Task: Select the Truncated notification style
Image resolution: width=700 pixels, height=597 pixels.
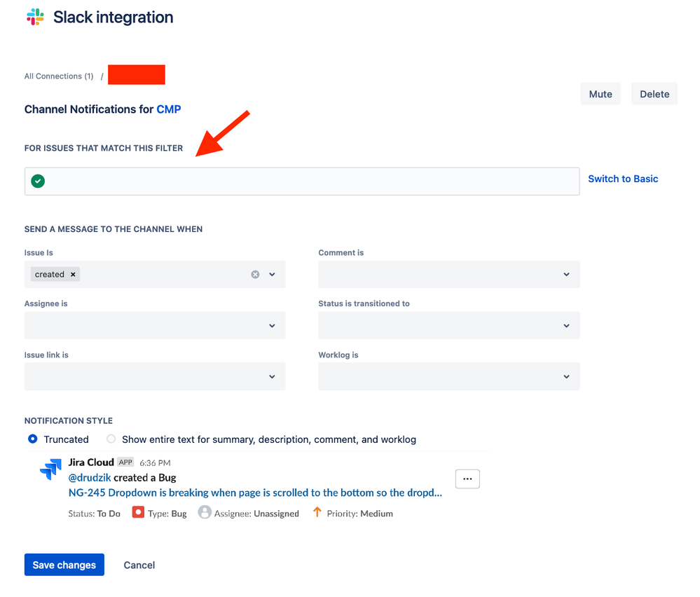Action: [x=33, y=439]
